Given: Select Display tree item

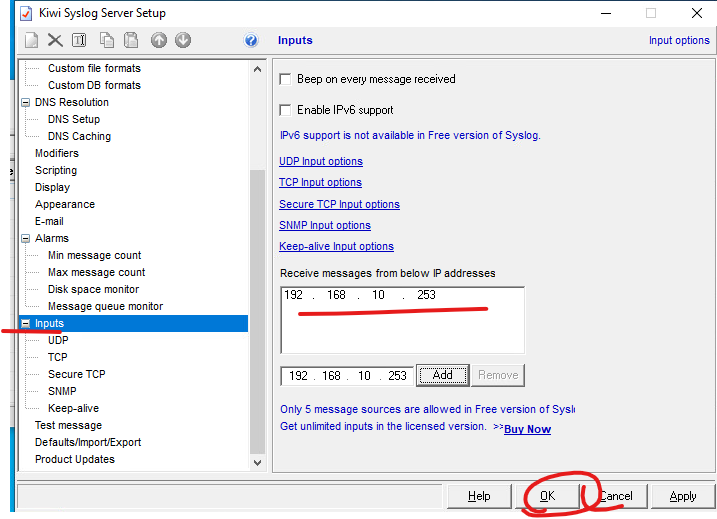Looking at the screenshot, I should tap(52, 187).
